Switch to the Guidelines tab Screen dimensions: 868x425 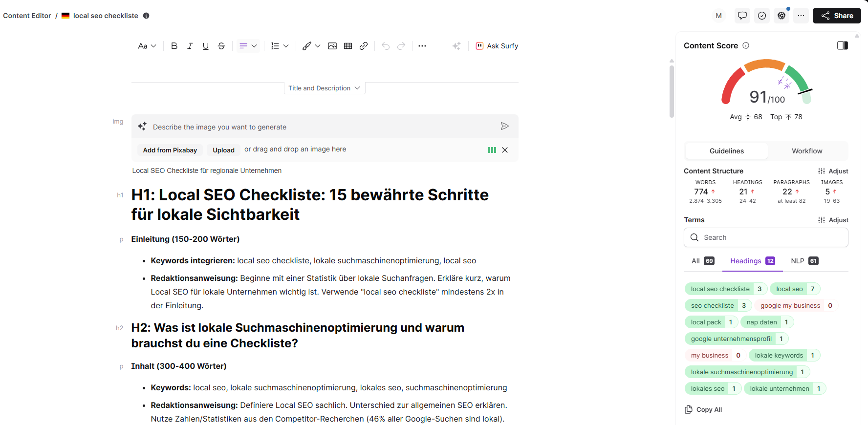(x=726, y=151)
